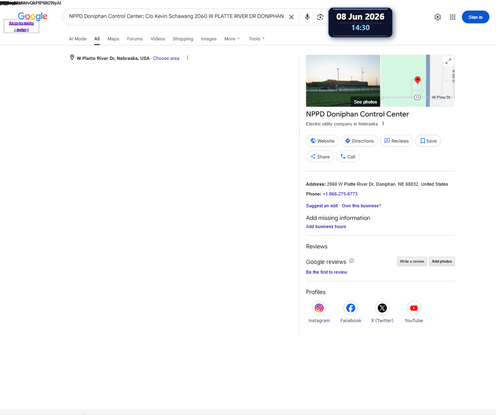The height and width of the screenshot is (415, 500).
Task: Open the Instagram profile
Action: 319,312
